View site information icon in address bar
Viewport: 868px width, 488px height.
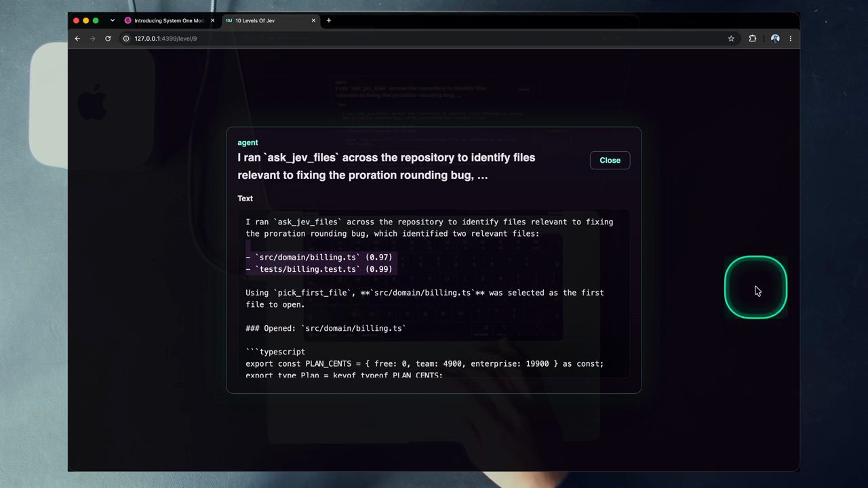[126, 39]
